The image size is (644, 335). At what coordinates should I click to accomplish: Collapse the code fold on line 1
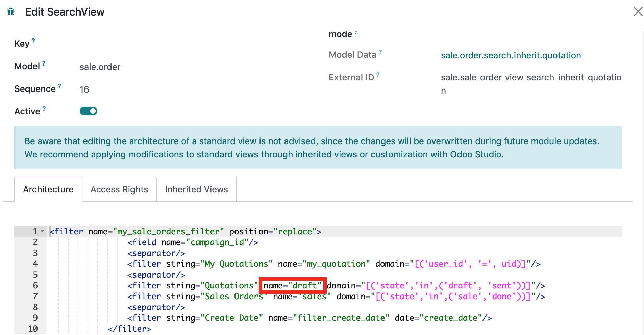point(42,231)
